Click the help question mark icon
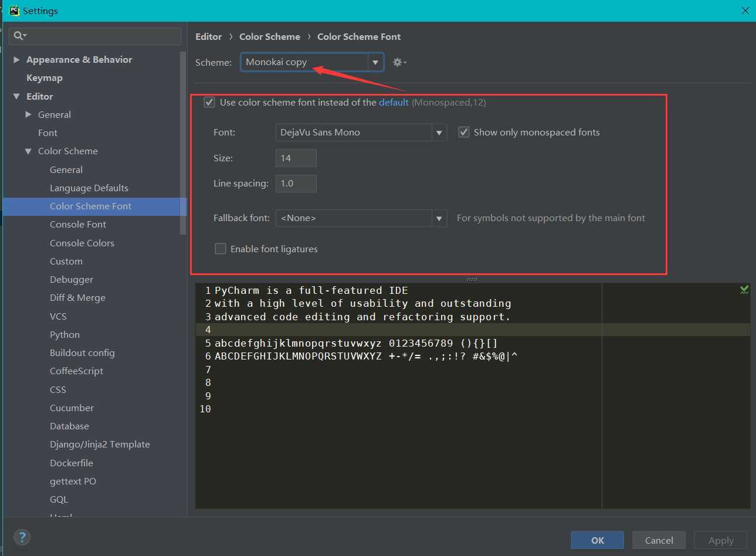This screenshot has width=756, height=556. point(22,537)
